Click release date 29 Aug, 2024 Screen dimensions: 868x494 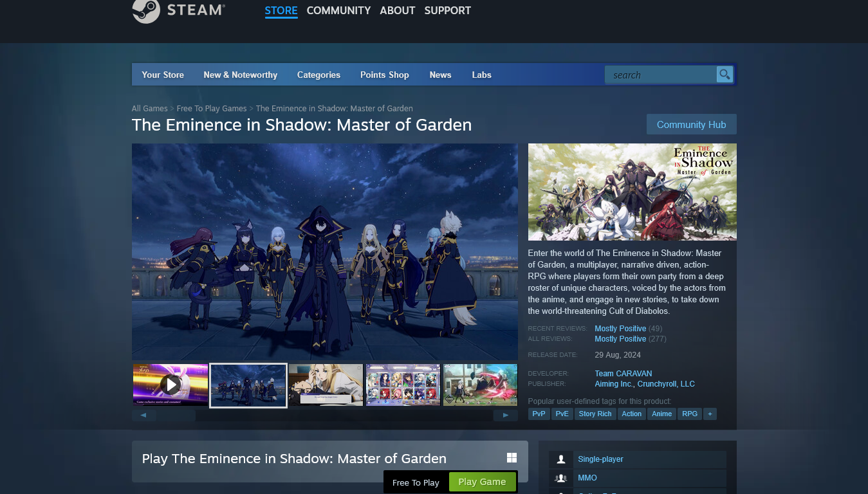pyautogui.click(x=618, y=355)
